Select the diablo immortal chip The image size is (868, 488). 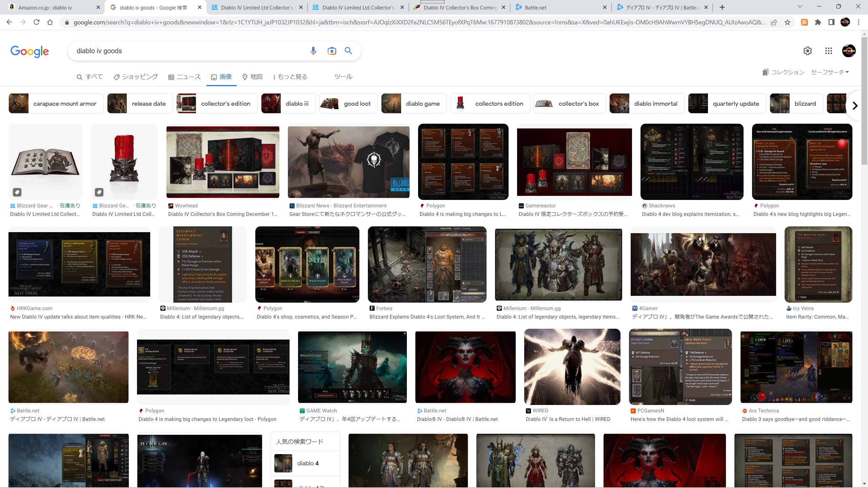(x=647, y=104)
